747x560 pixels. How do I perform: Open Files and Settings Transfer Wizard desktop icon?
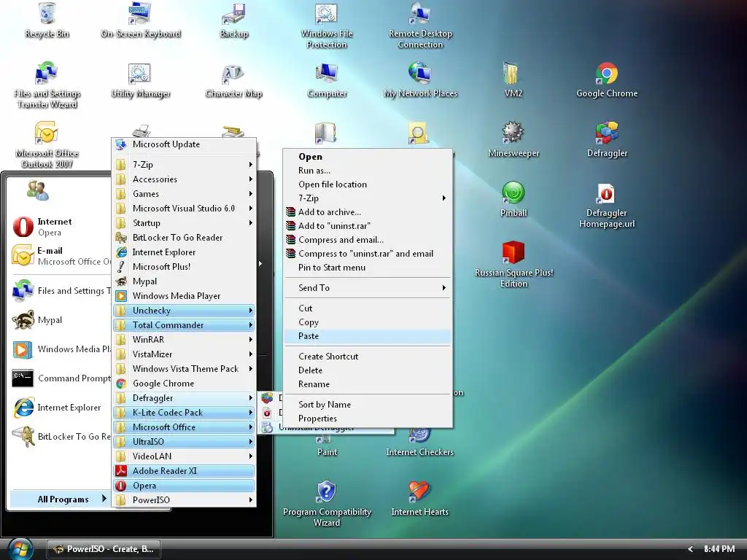click(47, 85)
